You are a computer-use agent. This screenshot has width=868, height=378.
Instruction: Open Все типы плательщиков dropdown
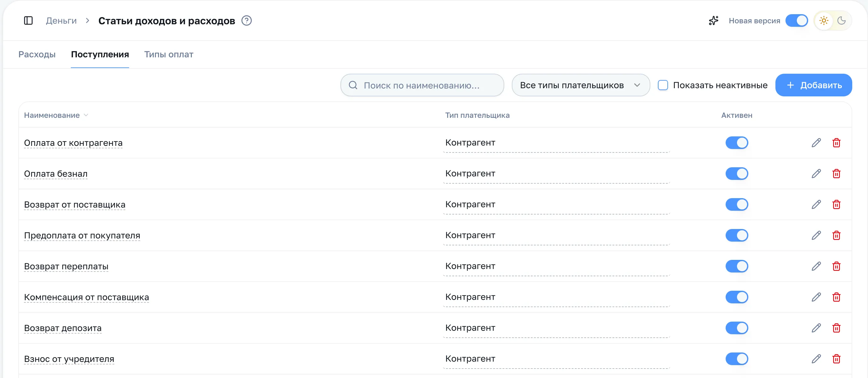pyautogui.click(x=580, y=85)
